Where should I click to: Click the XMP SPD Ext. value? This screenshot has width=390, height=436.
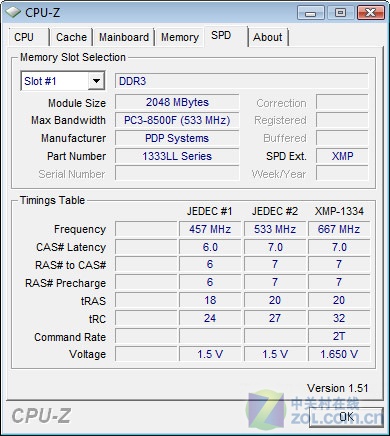[342, 156]
